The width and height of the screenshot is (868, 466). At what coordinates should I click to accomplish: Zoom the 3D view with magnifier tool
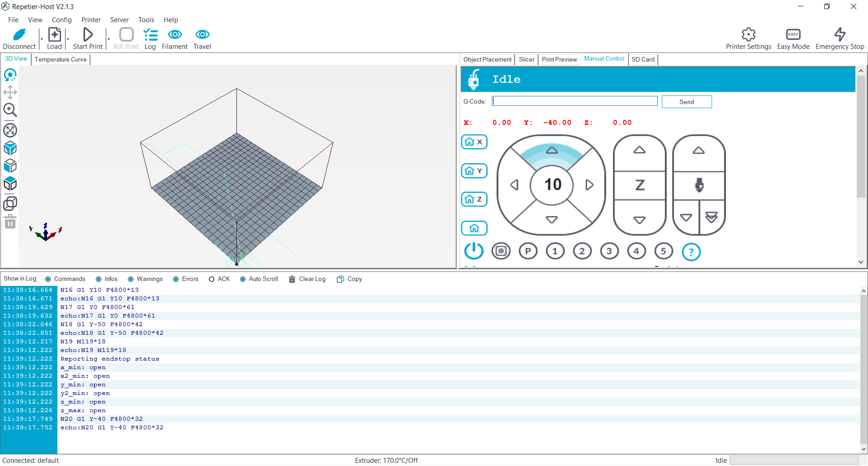10,109
